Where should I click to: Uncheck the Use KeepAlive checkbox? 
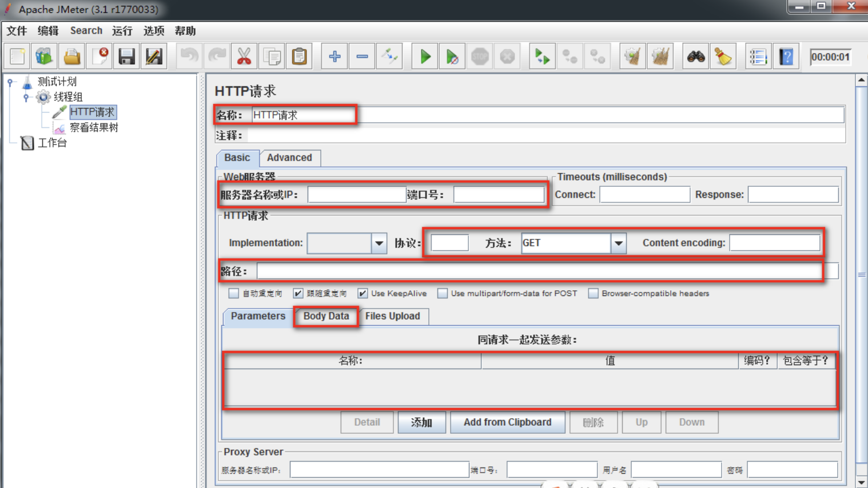(363, 293)
